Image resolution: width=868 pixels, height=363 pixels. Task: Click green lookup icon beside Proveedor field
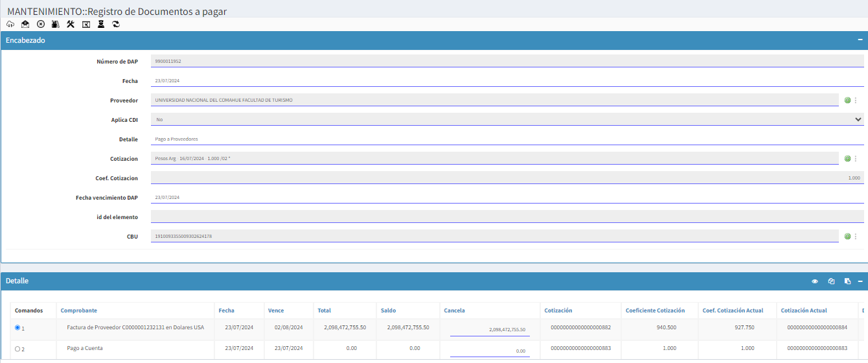[x=847, y=100]
